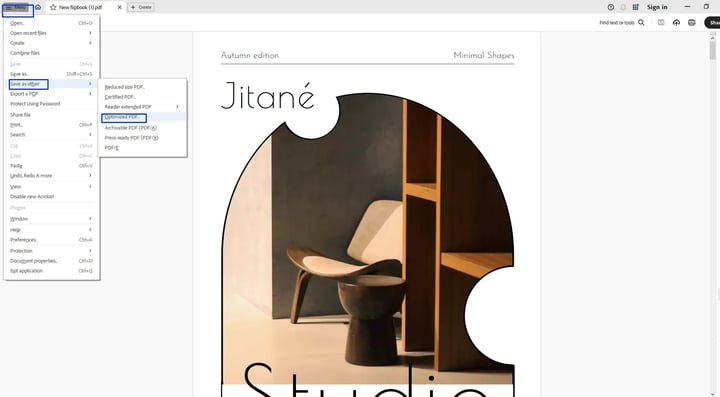This screenshot has width=720, height=397.
Task: Select PDF/E option in submenu
Action: click(x=142, y=148)
